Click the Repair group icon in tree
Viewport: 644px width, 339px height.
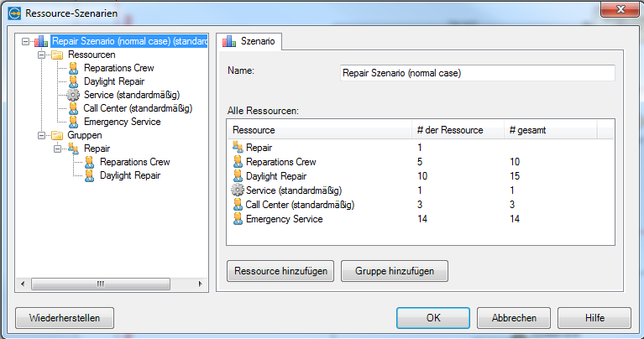point(74,149)
